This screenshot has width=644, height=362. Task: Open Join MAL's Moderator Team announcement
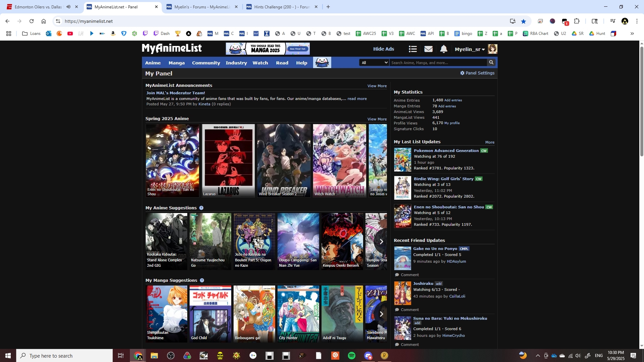coord(176,93)
